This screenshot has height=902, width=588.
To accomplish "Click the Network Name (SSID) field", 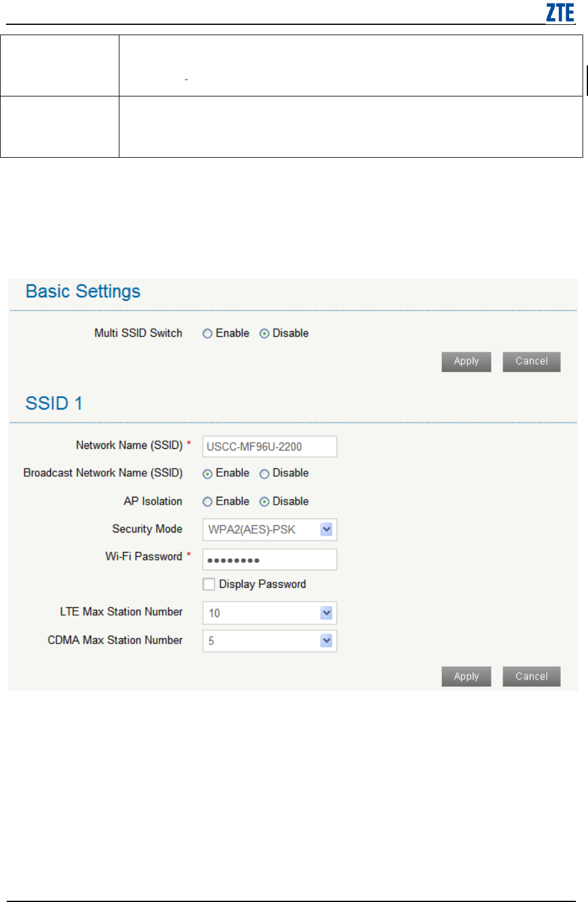I will pos(270,446).
